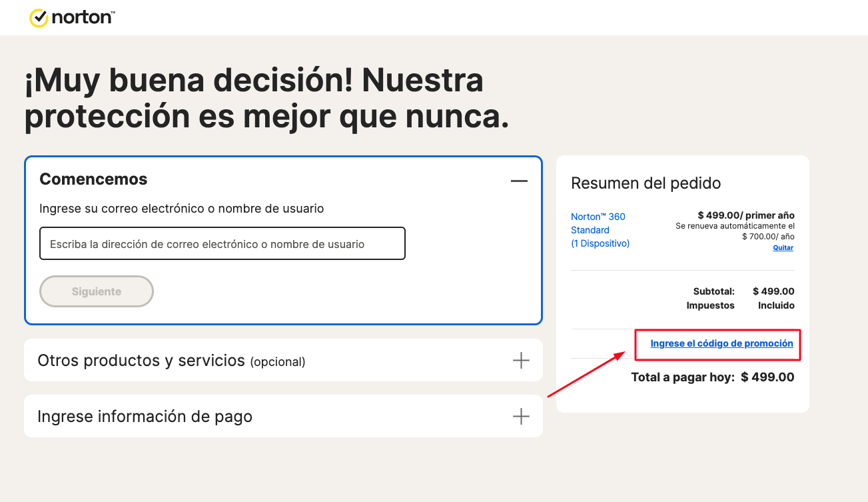
Task: Click the Muy buena decisión headline
Action: [x=267, y=99]
